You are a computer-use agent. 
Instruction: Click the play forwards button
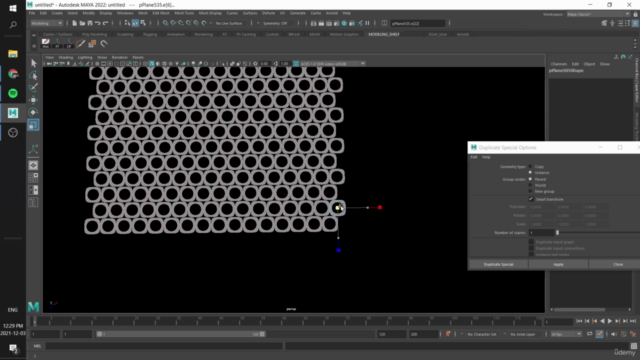tap(610, 321)
